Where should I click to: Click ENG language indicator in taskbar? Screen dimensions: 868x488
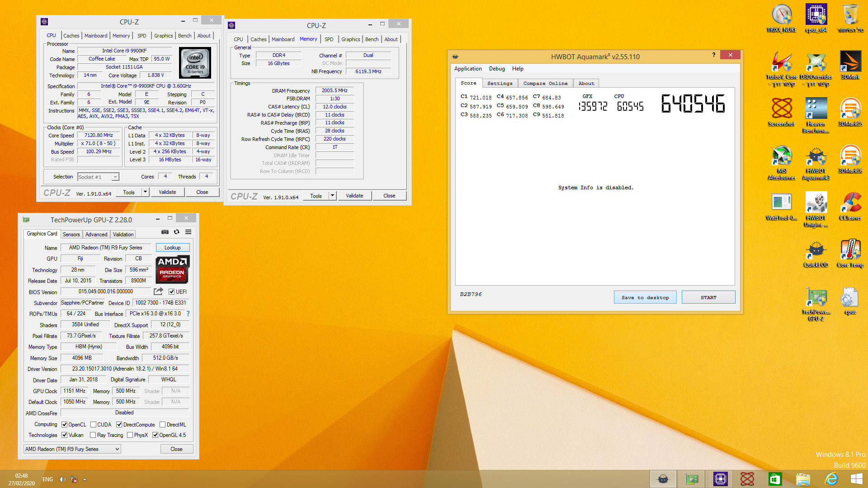pos(47,479)
